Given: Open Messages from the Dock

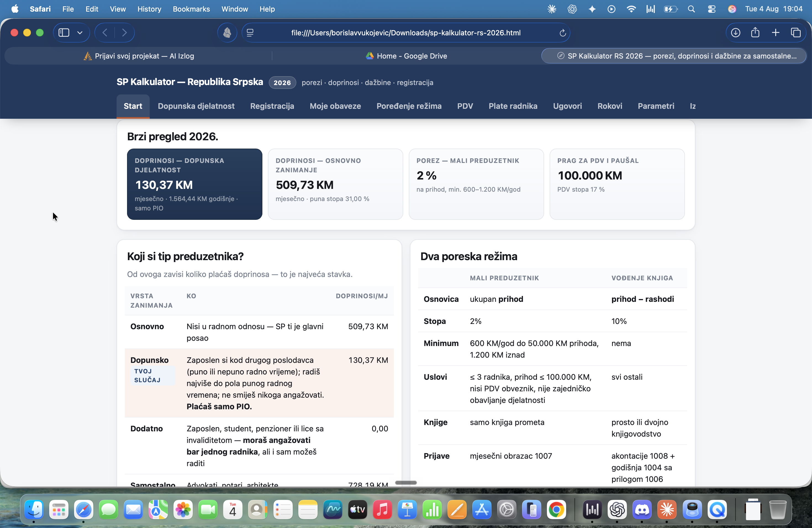Looking at the screenshot, I should 109,509.
